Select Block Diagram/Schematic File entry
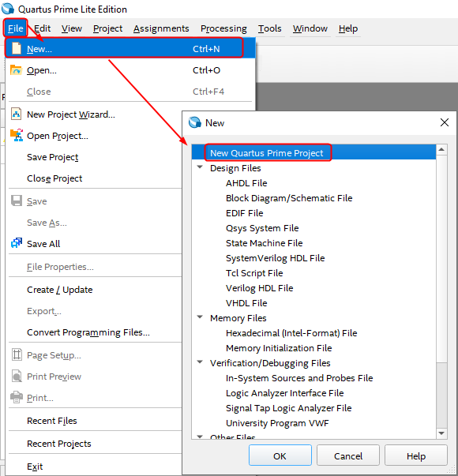This screenshot has width=458, height=476. [289, 198]
